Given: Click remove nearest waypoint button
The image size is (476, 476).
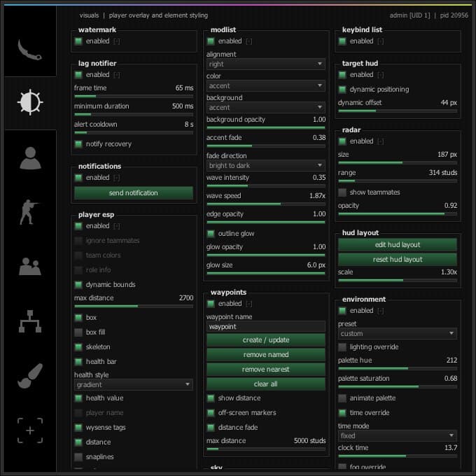Looking at the screenshot, I should pyautogui.click(x=265, y=369).
